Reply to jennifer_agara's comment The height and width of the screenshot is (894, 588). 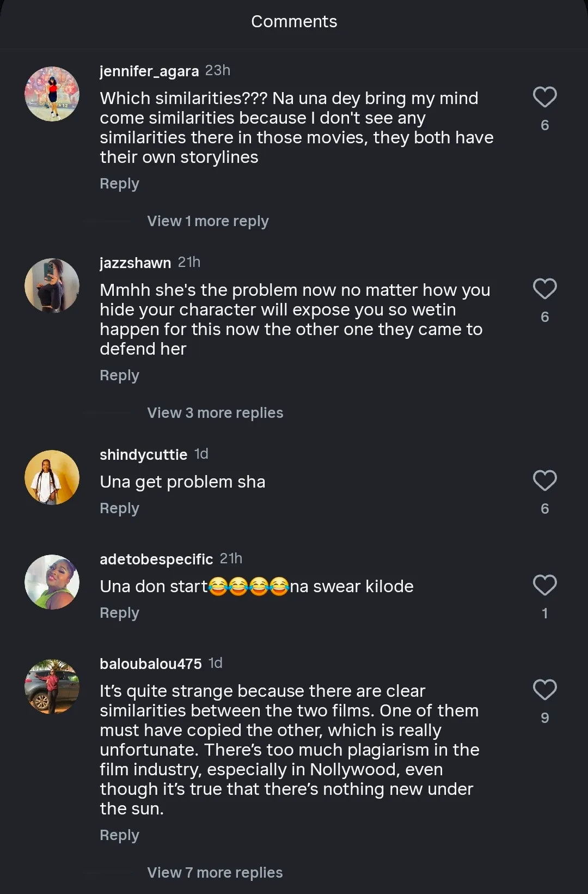point(119,184)
